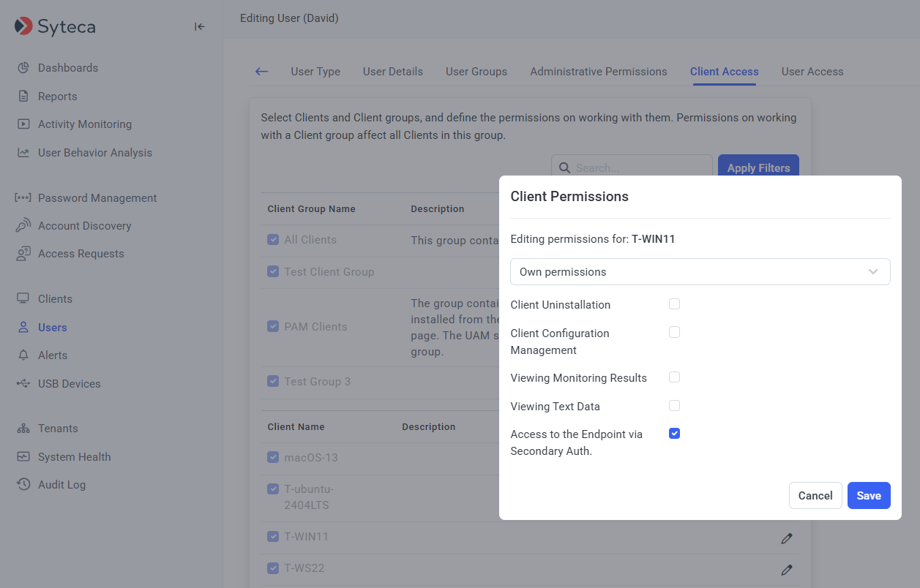Check Viewing Monitoring Results permission

[674, 377]
